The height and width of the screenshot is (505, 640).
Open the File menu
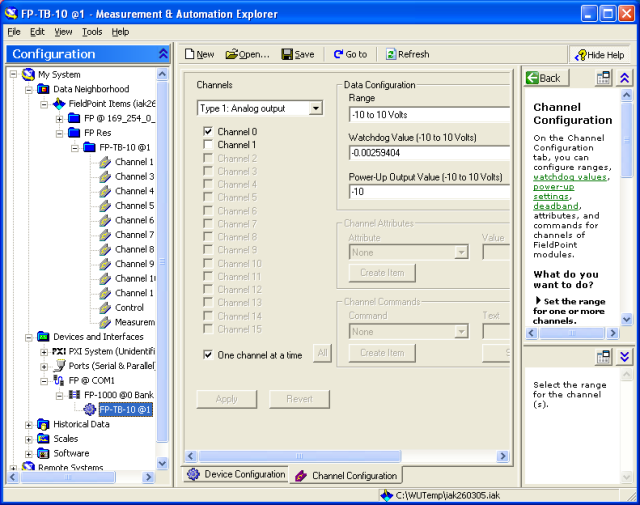point(14,32)
